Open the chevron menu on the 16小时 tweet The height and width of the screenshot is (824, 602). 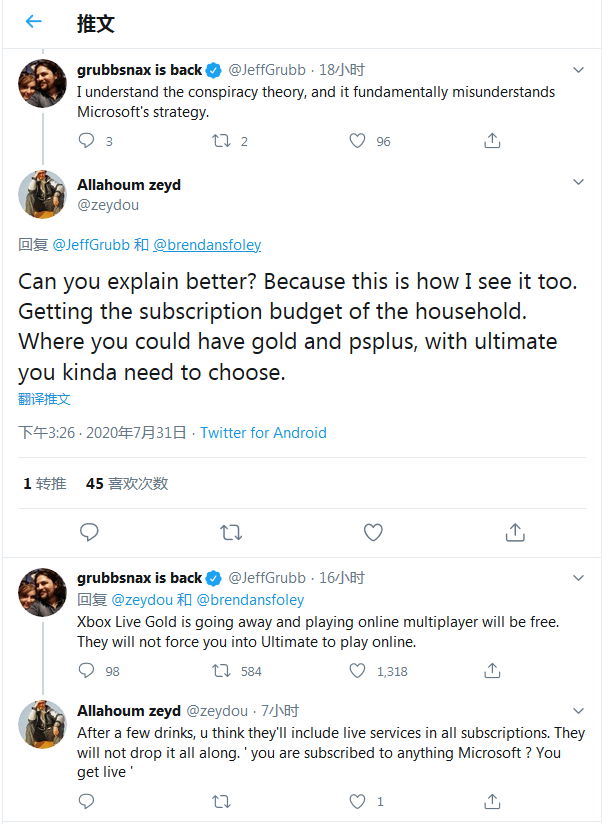coord(578,578)
